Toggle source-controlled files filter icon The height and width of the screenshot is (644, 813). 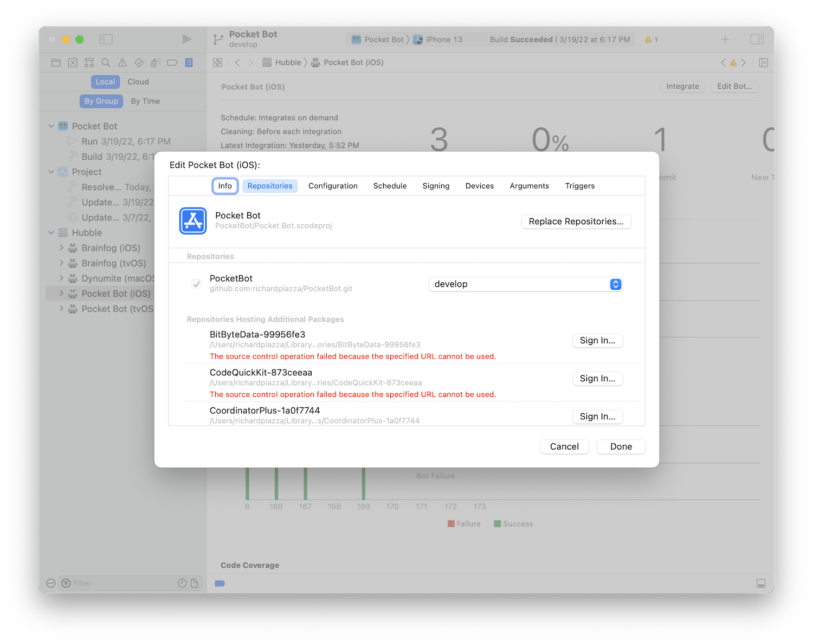(195, 583)
